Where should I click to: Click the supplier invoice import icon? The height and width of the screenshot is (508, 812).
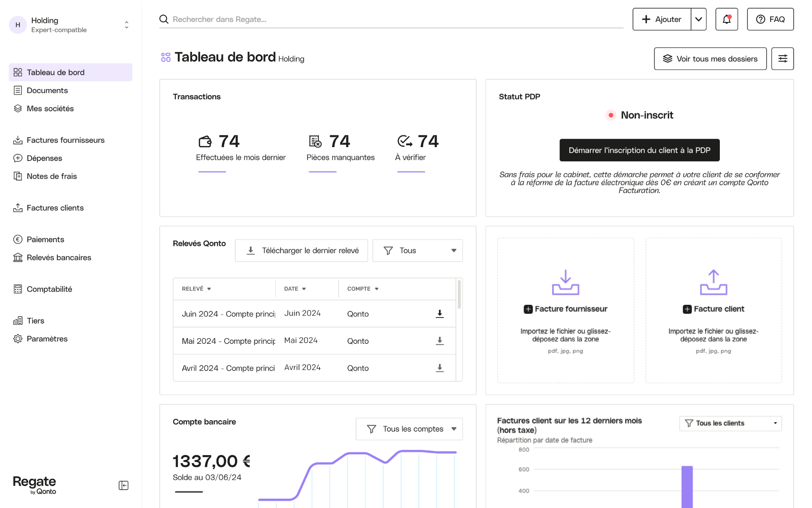(566, 282)
